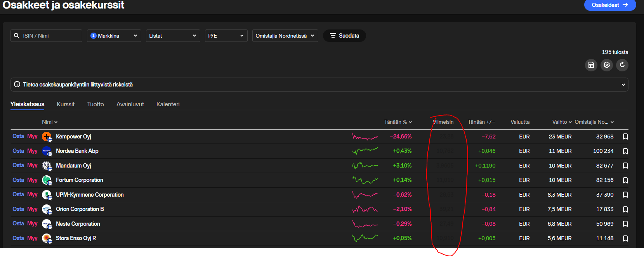Screen dimensions: 644x256
Task: Open the Orion Corporation B sparkline chart
Action: click(365, 209)
